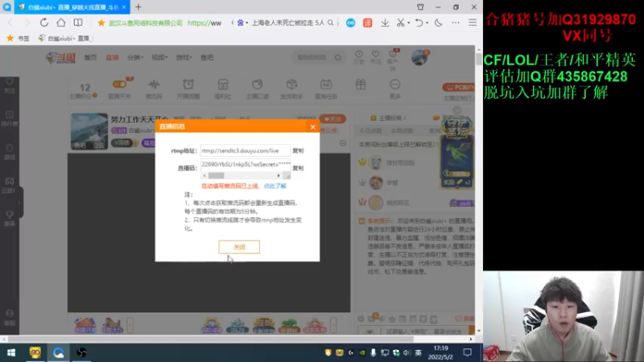Switch to the 本周点数 tab
This screenshot has width=644, height=362.
[x=402, y=130]
